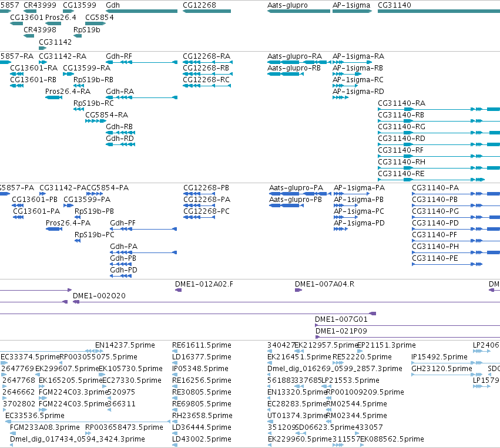Select the RP003658473.5prime EST label

click(124, 427)
